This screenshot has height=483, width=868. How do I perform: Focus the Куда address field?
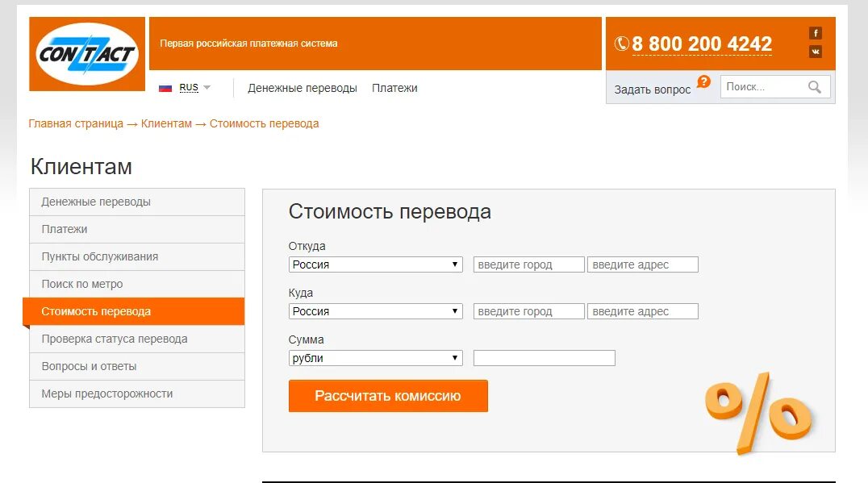643,311
